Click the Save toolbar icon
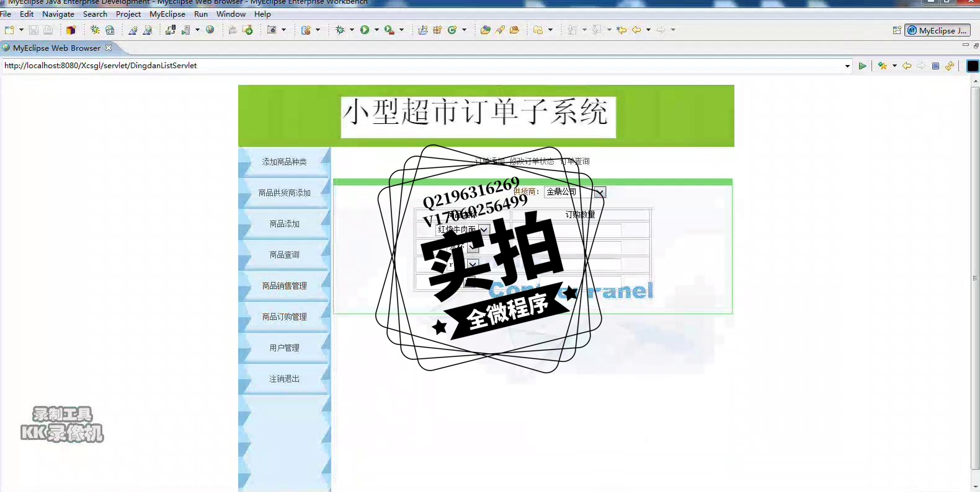Image resolution: width=980 pixels, height=492 pixels. 33,30
